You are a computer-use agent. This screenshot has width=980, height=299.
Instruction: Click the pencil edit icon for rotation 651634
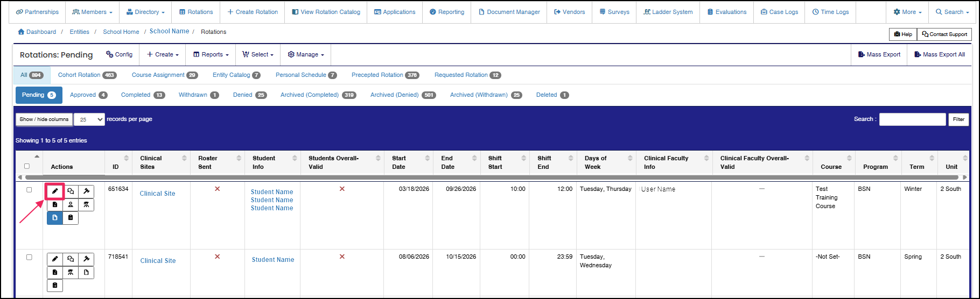[x=55, y=191]
